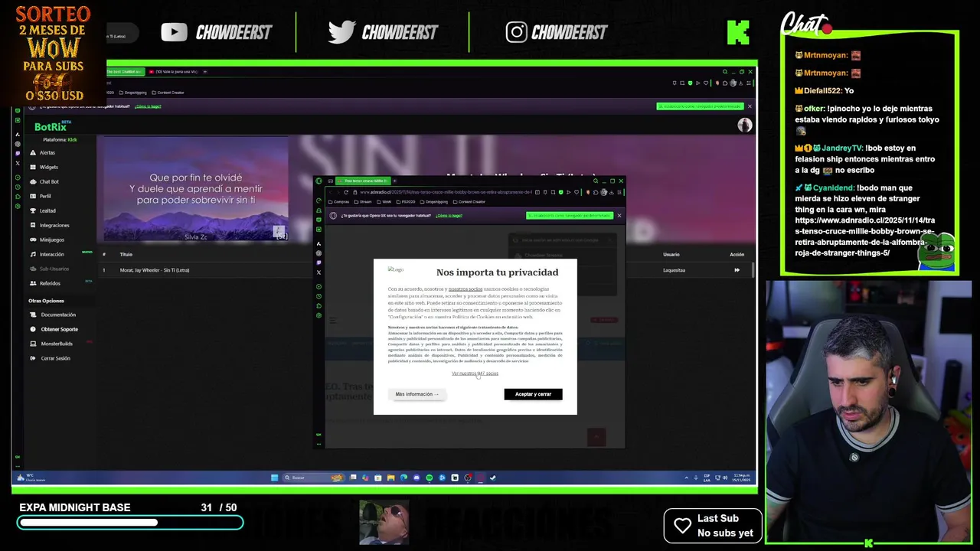
Task: Open Compras bookmark folder in front Opera
Action: [x=339, y=202]
